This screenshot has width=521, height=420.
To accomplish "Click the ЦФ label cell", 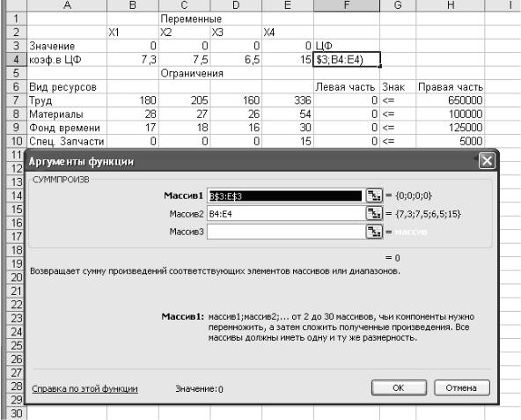I will click(347, 46).
